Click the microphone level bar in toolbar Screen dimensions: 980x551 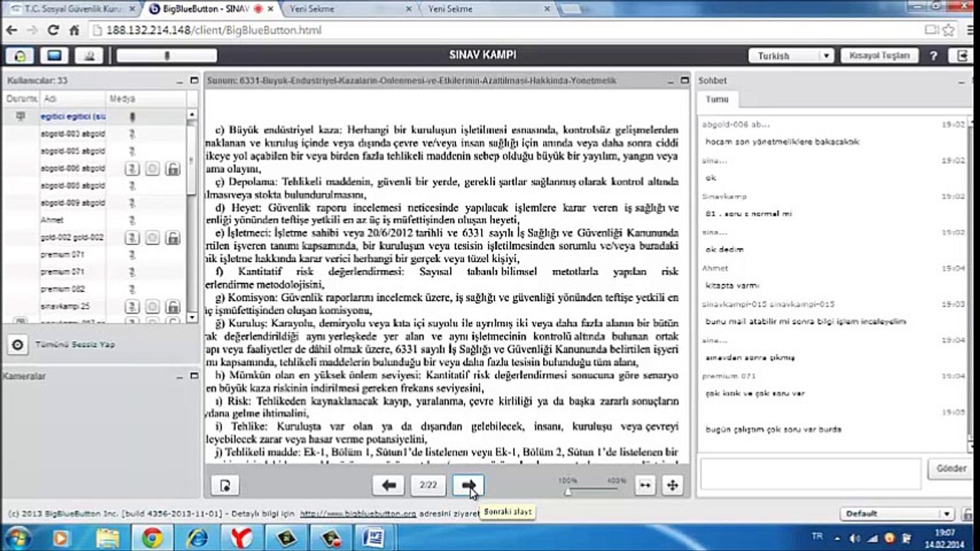click(x=167, y=56)
